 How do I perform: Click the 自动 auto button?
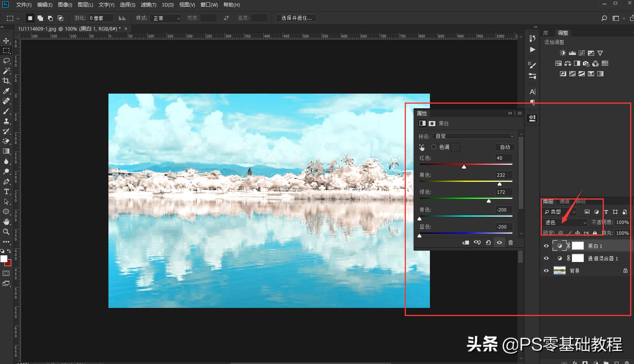point(505,147)
